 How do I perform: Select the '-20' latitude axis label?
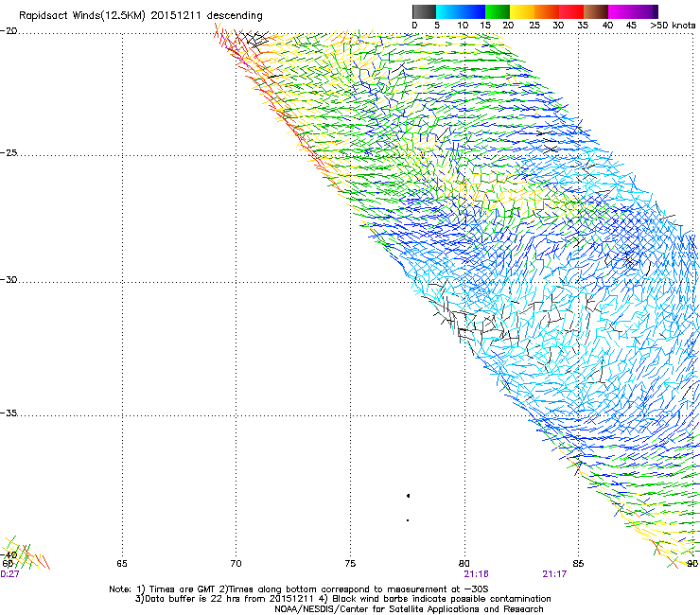[9, 31]
